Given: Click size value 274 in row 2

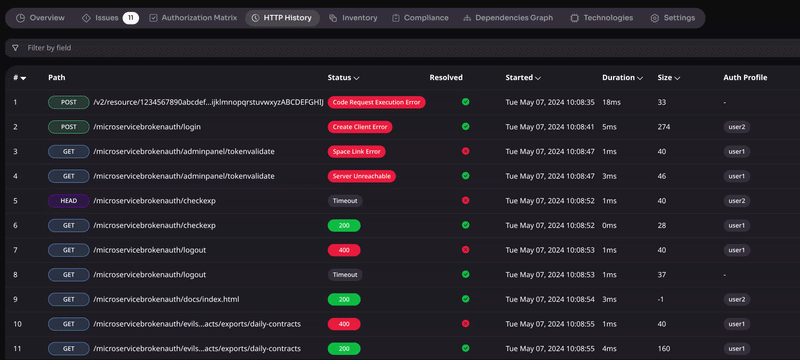Looking at the screenshot, I should click(x=664, y=127).
